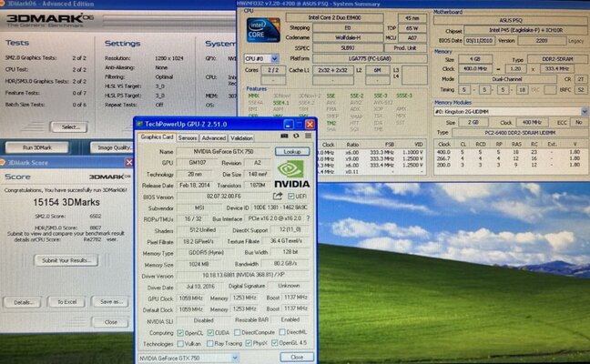This screenshot has height=364, width=590.
Task: Click the Driver Version field
Action: point(243,275)
